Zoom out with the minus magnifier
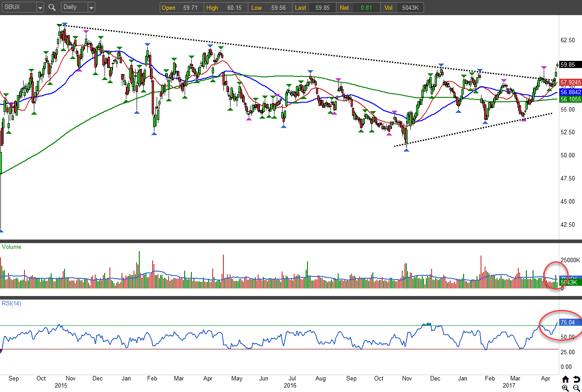 (576, 388)
